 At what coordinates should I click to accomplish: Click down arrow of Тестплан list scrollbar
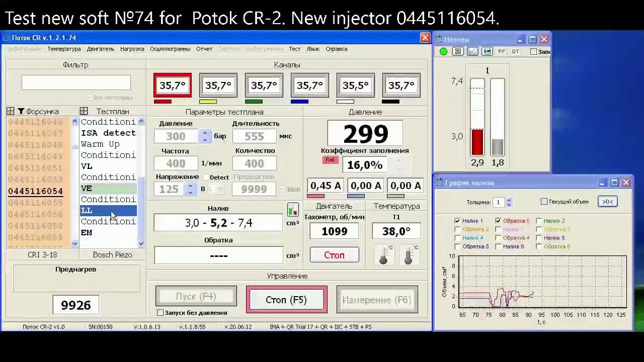pyautogui.click(x=141, y=244)
